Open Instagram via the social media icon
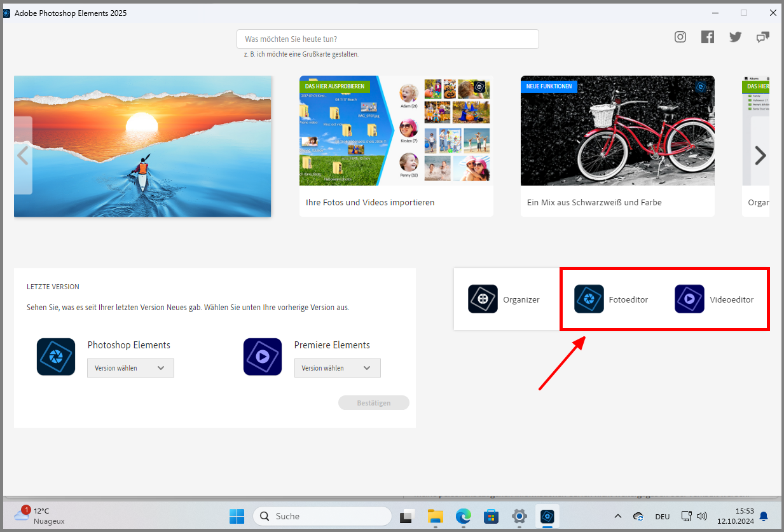Screen dimensions: 784x532 [680, 37]
